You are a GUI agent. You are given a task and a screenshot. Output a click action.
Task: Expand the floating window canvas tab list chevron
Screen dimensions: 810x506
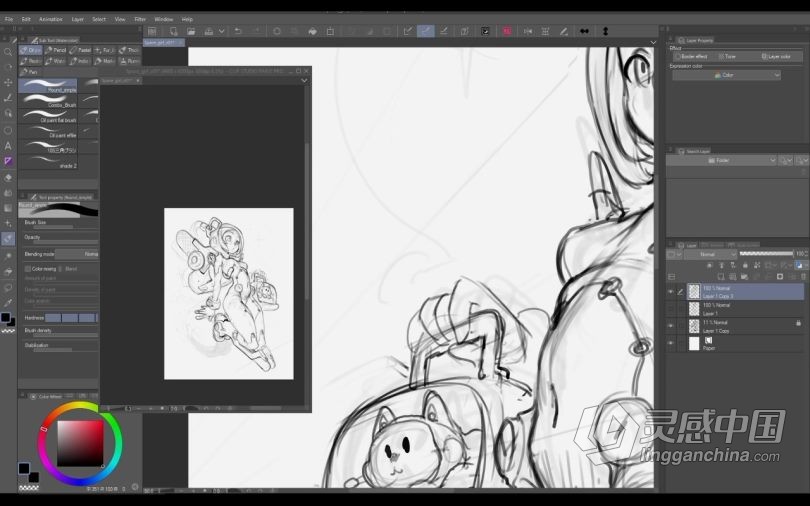tap(304, 81)
